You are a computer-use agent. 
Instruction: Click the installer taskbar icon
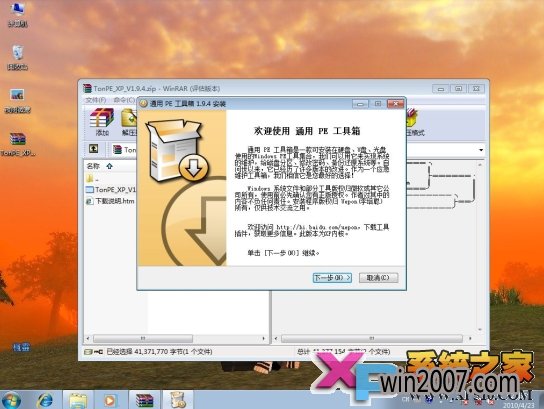(178, 400)
